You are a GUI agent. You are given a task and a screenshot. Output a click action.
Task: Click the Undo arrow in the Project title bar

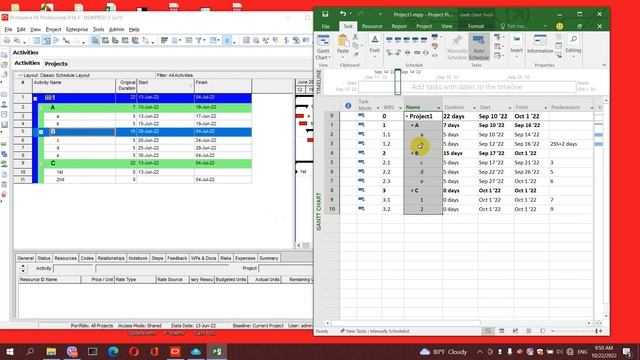pyautogui.click(x=343, y=14)
